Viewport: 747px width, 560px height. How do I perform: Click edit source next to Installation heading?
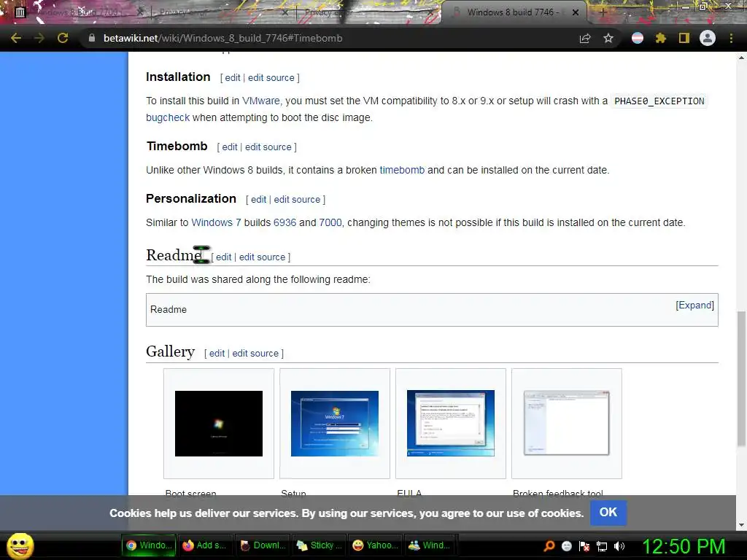271,77
